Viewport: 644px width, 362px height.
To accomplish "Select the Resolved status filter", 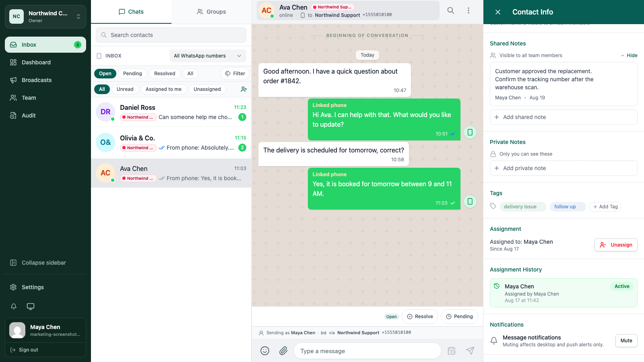I will click(165, 74).
